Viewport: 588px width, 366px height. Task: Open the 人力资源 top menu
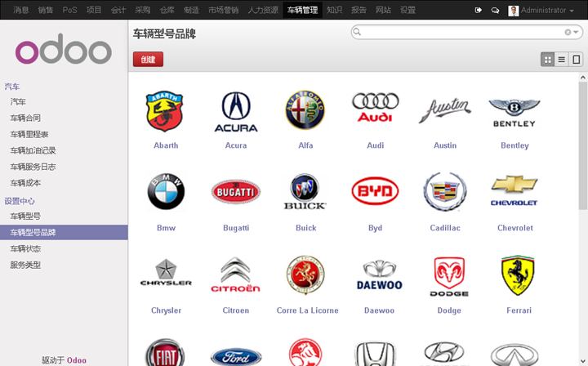click(263, 10)
